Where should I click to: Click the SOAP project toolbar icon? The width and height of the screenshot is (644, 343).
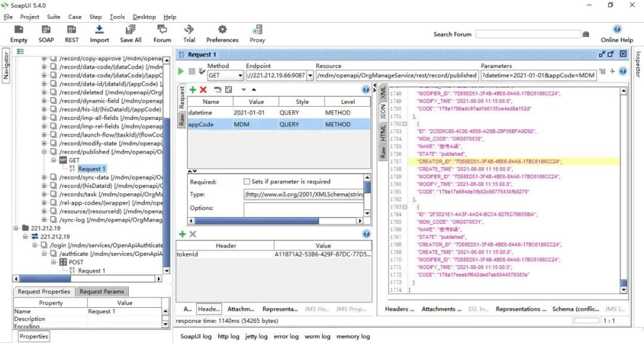coord(46,33)
